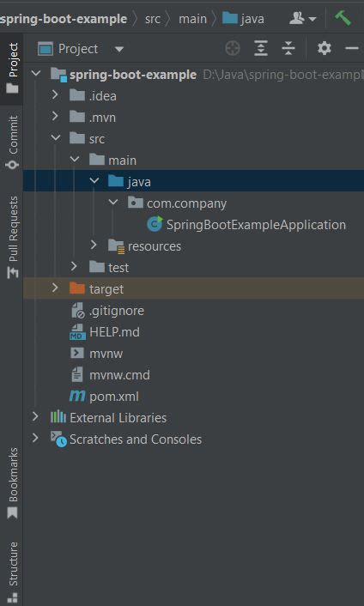Image resolution: width=364 pixels, height=606 pixels.
Task: Expand Scratches and Consoles node
Action: [x=35, y=438]
